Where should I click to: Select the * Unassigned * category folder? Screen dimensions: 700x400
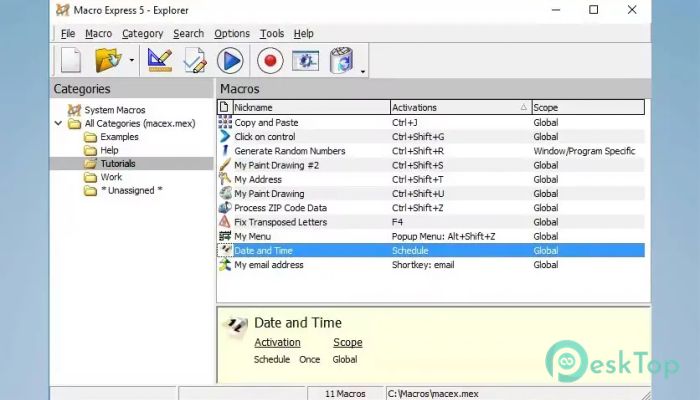(x=131, y=190)
